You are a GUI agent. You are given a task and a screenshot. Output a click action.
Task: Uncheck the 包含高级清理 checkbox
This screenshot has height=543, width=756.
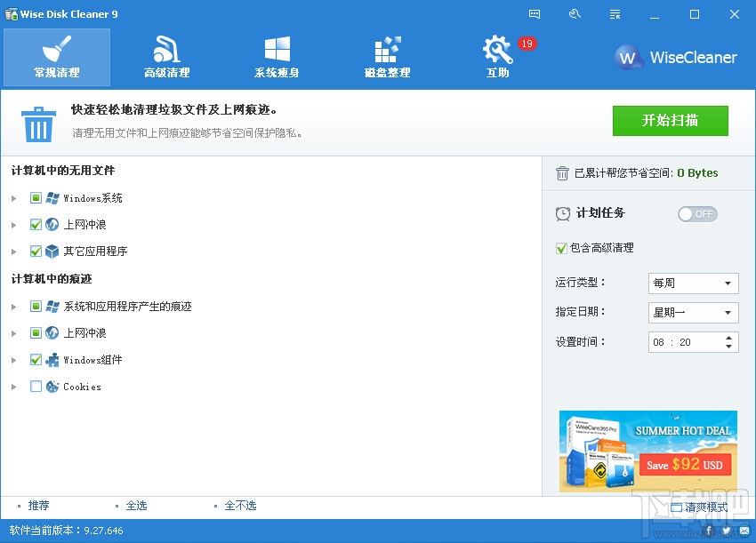pos(561,248)
